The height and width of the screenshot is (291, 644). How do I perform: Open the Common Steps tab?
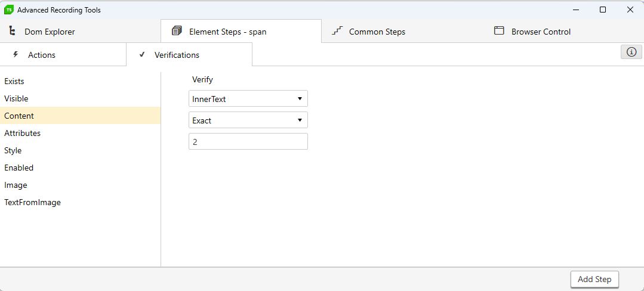point(401,31)
